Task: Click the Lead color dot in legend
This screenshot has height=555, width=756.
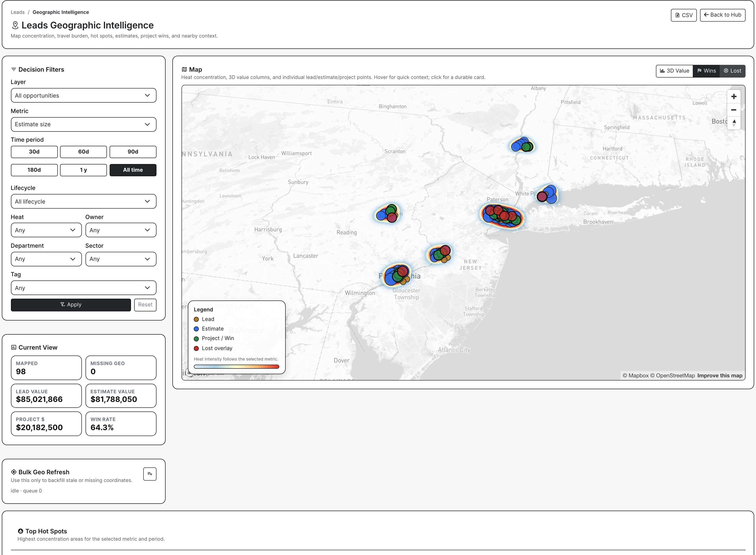Action: click(196, 320)
